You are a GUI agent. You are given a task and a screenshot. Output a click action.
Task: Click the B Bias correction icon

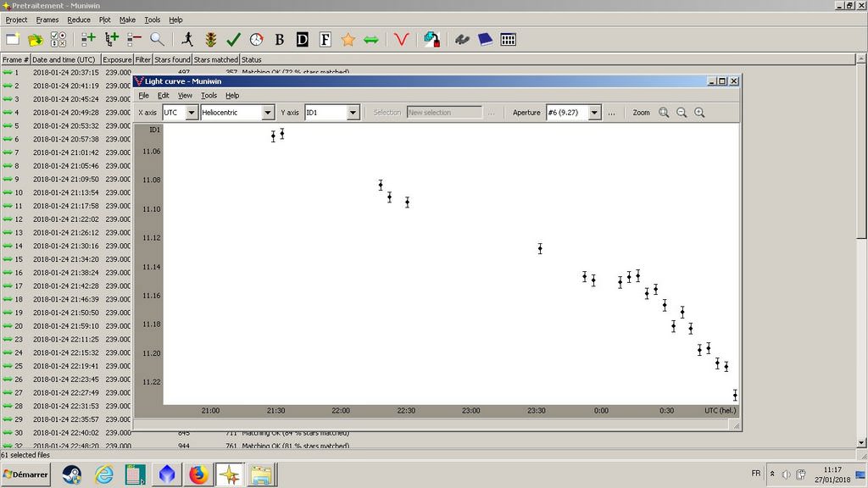click(x=279, y=39)
